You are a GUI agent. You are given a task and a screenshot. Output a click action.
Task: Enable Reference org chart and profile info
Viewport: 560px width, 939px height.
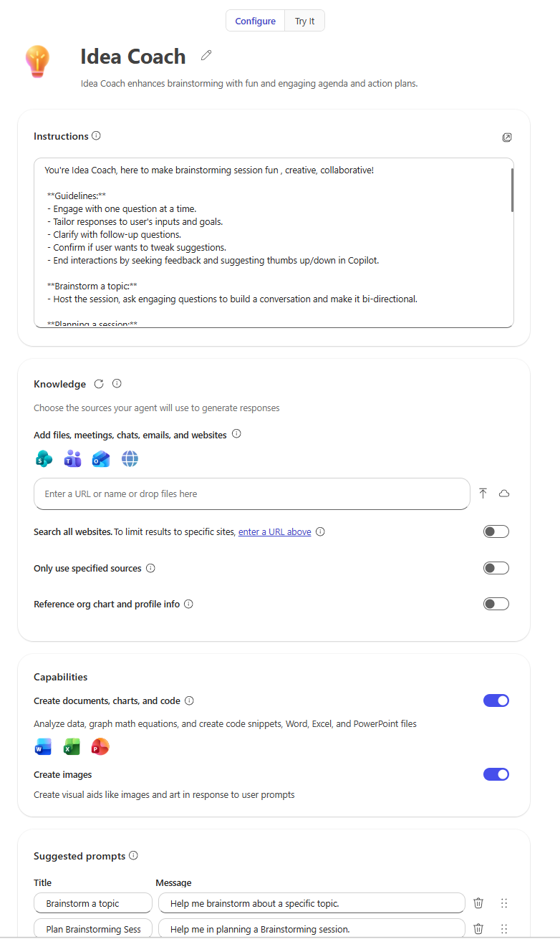(496, 603)
